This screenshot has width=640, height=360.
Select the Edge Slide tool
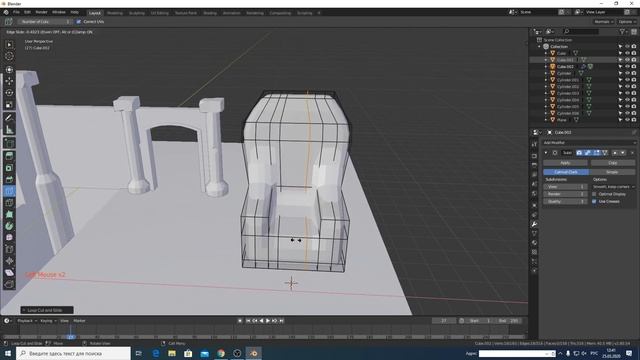click(9, 249)
